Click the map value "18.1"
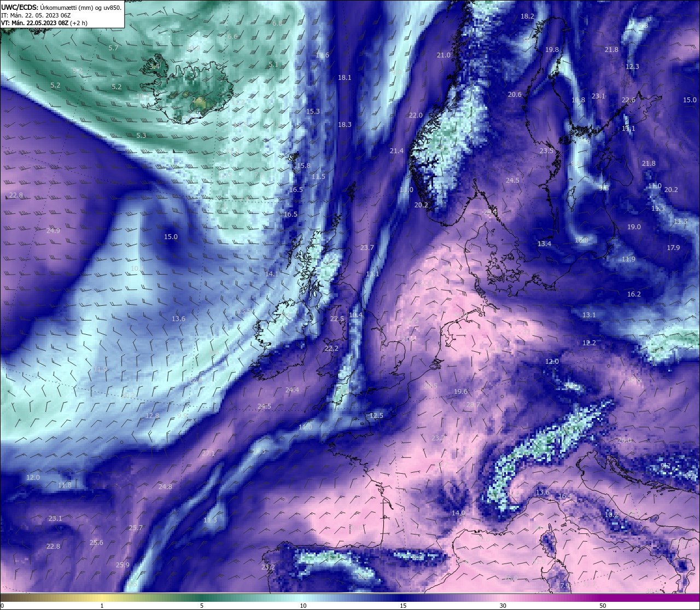The image size is (700, 610). coord(345,78)
